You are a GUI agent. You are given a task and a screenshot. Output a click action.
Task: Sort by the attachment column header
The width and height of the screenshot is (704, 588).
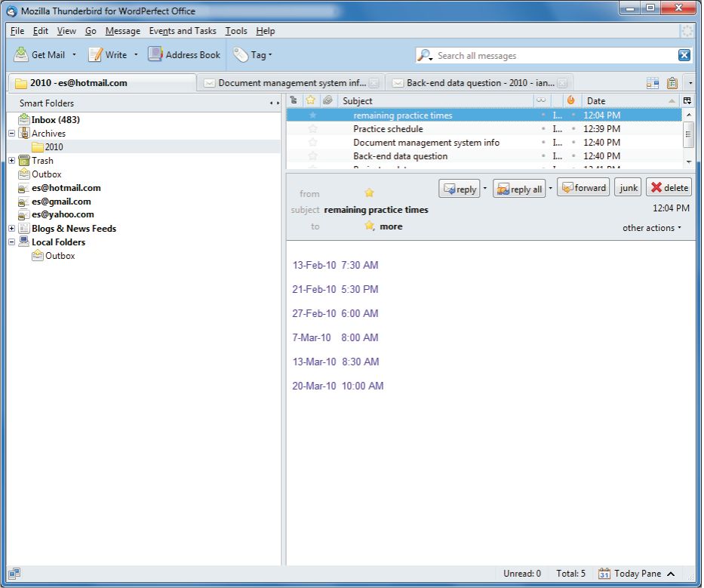[x=327, y=100]
